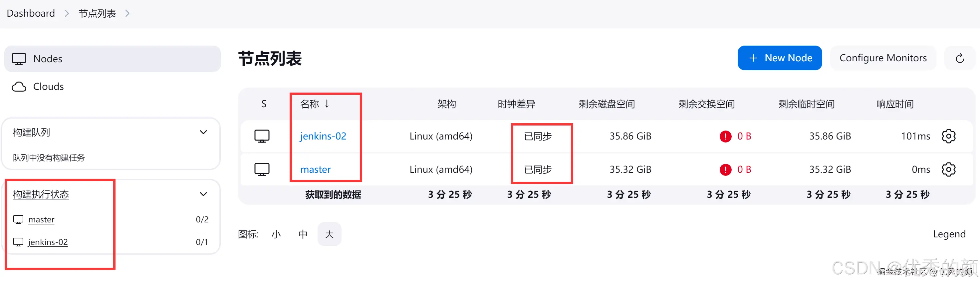The height and width of the screenshot is (284, 980).
Task: Open the gear settings for master node
Action: (x=948, y=169)
